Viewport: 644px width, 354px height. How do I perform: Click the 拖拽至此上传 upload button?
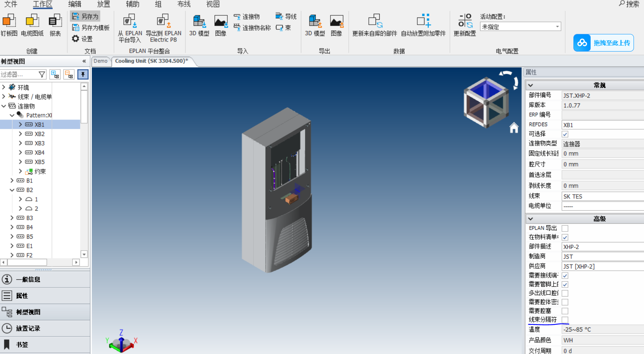(604, 43)
